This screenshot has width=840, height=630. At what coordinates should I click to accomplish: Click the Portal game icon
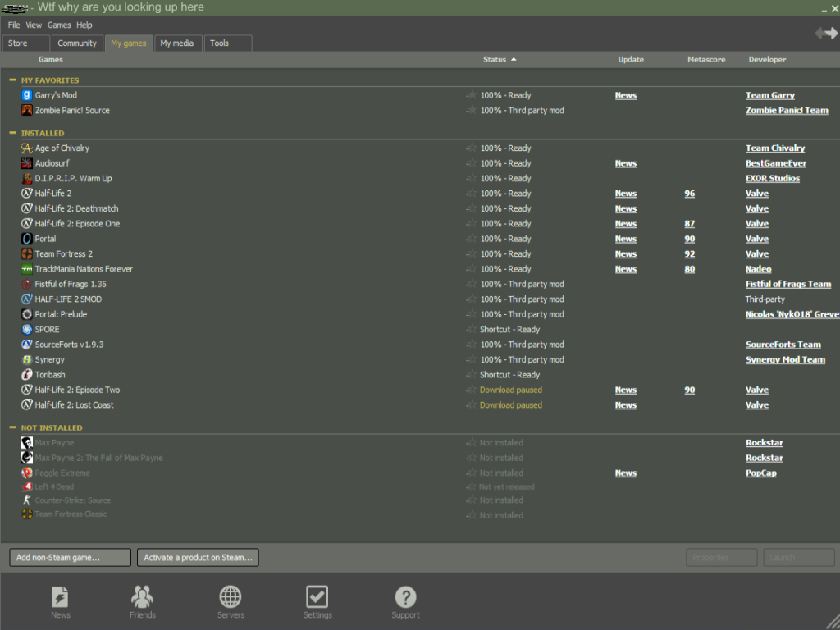coord(27,239)
